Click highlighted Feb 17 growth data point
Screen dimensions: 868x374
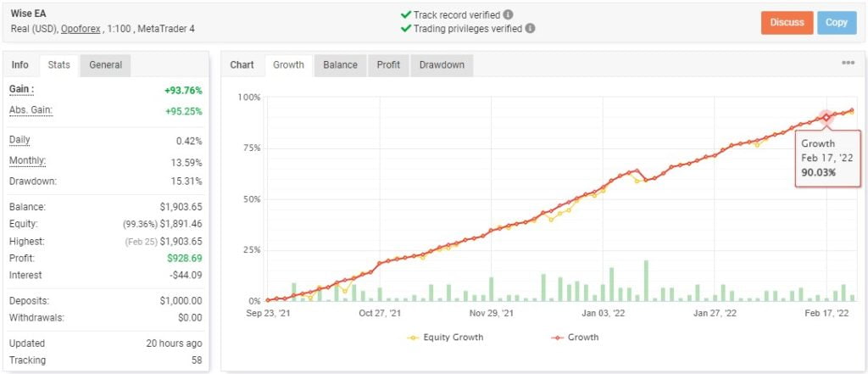827,117
